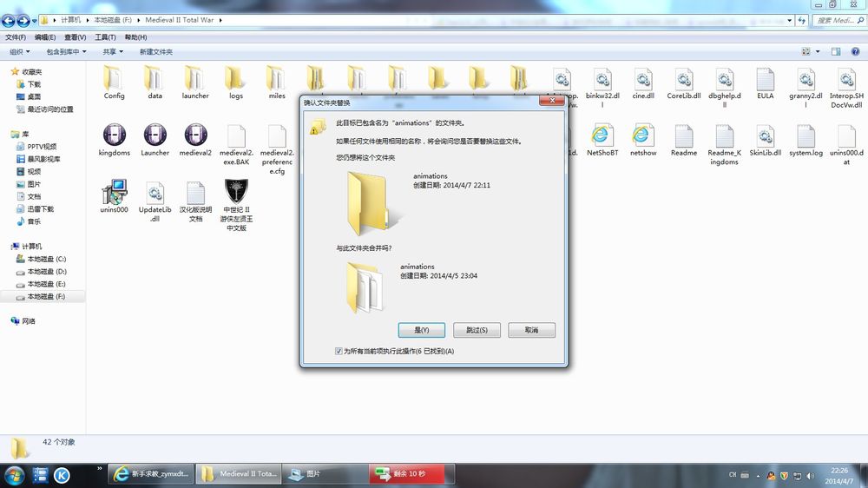
Task: Select the Launcher application icon
Action: (x=155, y=140)
